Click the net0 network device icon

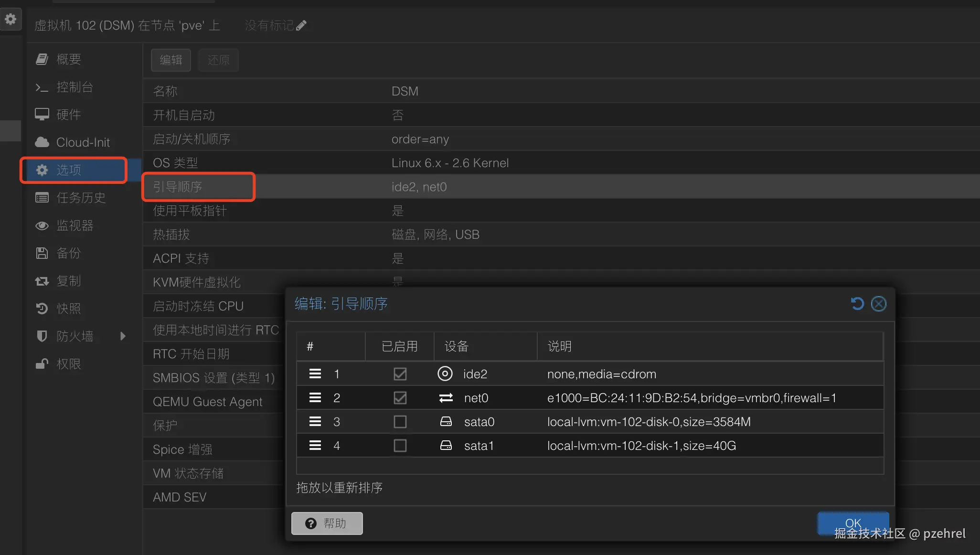[x=446, y=398]
